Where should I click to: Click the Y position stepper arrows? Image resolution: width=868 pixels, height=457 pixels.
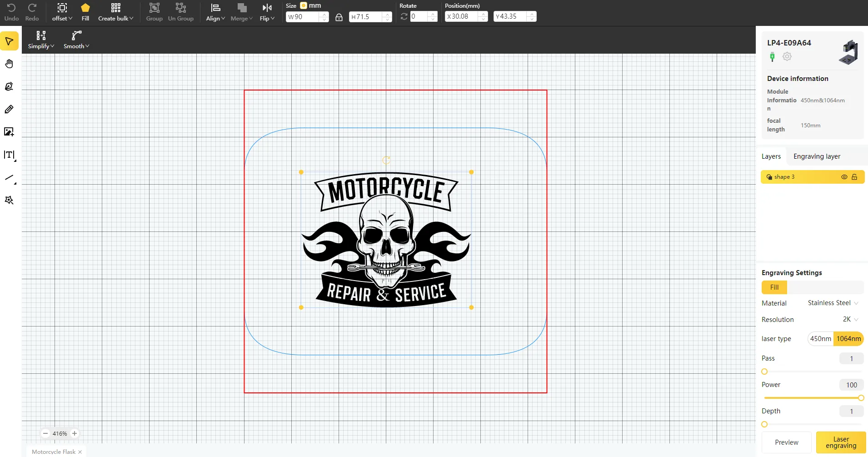coord(532,16)
